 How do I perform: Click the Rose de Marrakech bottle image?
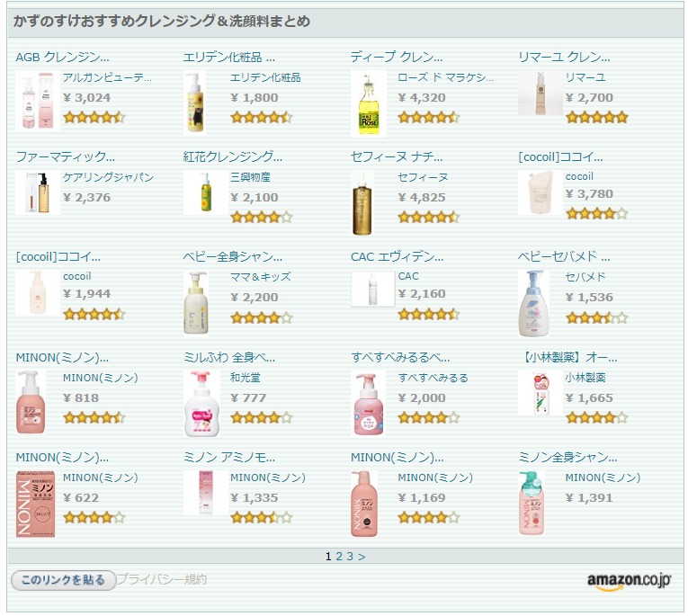[x=369, y=103]
